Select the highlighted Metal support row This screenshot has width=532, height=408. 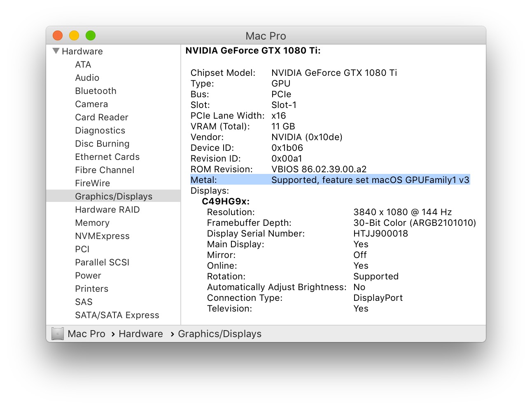pyautogui.click(x=330, y=180)
